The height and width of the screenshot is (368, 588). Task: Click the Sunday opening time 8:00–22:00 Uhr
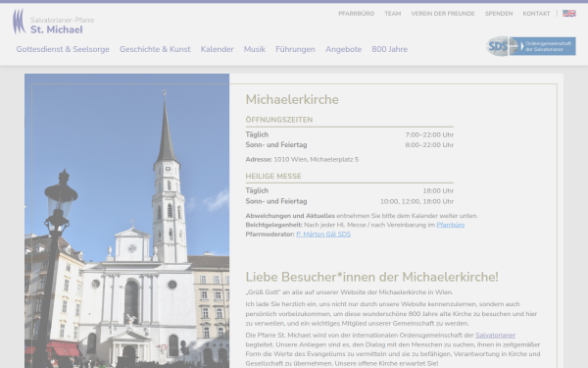coord(429,145)
